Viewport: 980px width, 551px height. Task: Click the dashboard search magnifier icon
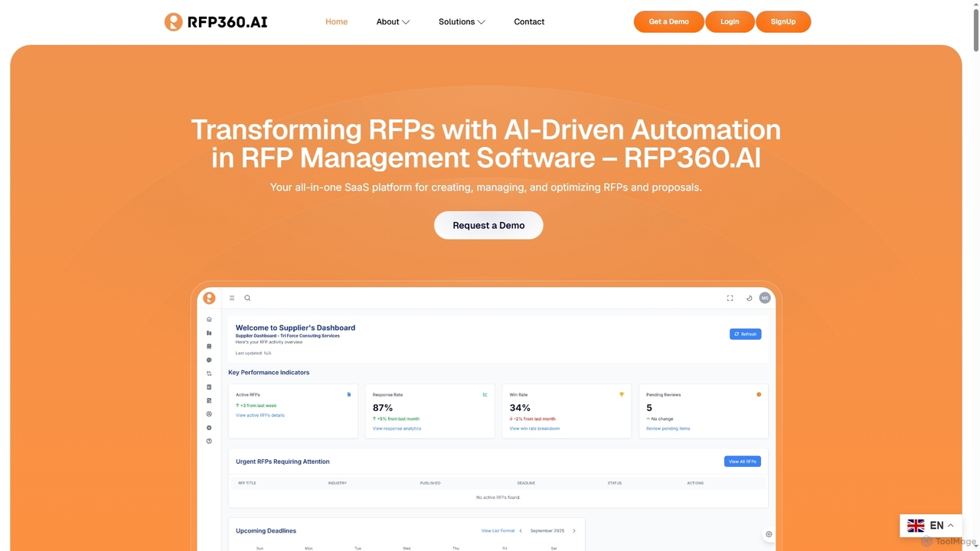point(247,298)
